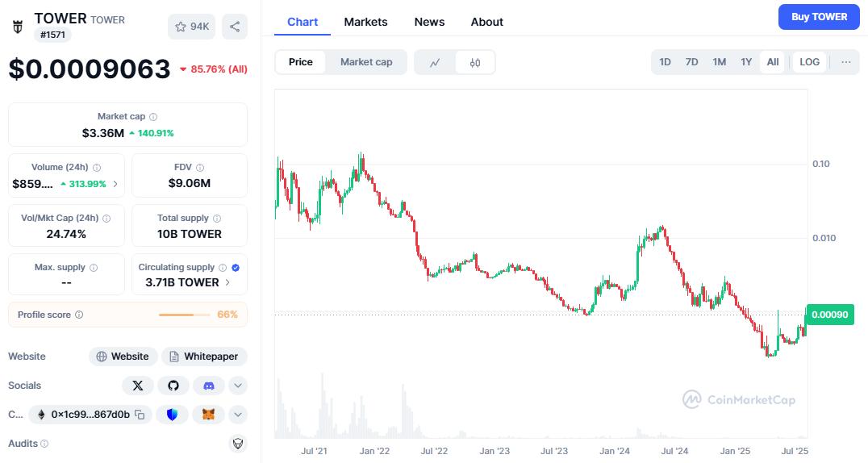This screenshot has height=463, width=868.
Task: Open the Audits info icon
Action: (x=45, y=444)
